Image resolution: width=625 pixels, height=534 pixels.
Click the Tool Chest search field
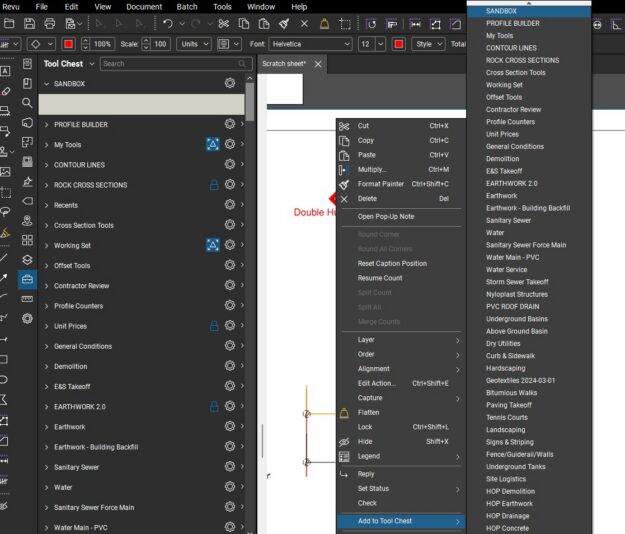click(176, 64)
